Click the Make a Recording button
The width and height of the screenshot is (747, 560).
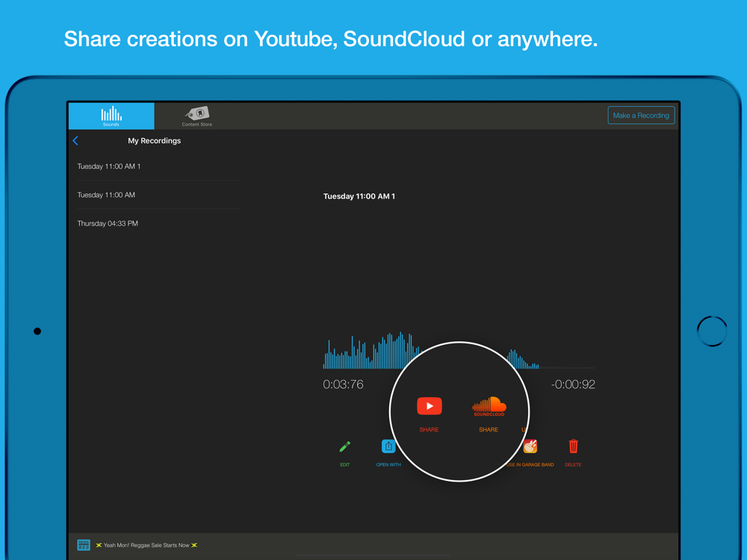[x=641, y=115]
